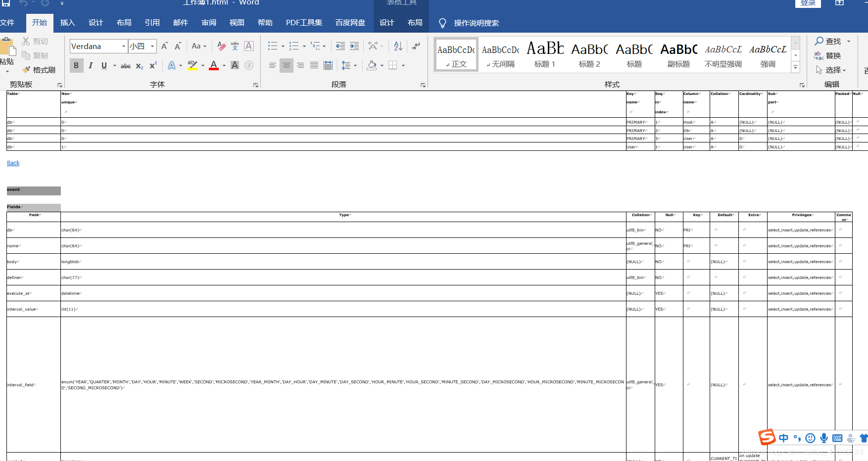This screenshot has width=868, height=461.
Task: Click the Sort icon
Action: (x=398, y=46)
